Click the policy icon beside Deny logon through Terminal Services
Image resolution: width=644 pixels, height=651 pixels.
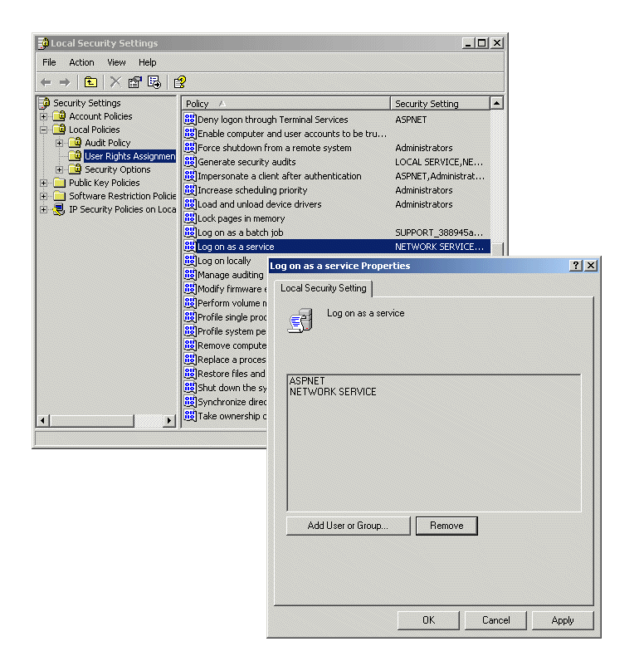coord(189,120)
